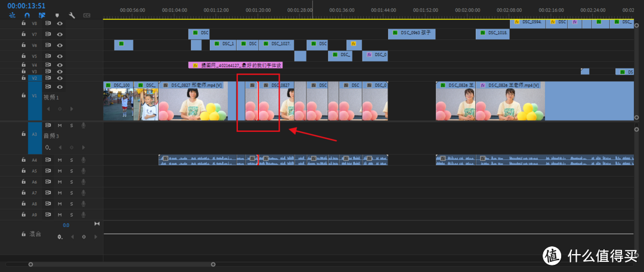Toggle insert sequence as nest button
The height and width of the screenshot is (272, 644).
[x=12, y=16]
